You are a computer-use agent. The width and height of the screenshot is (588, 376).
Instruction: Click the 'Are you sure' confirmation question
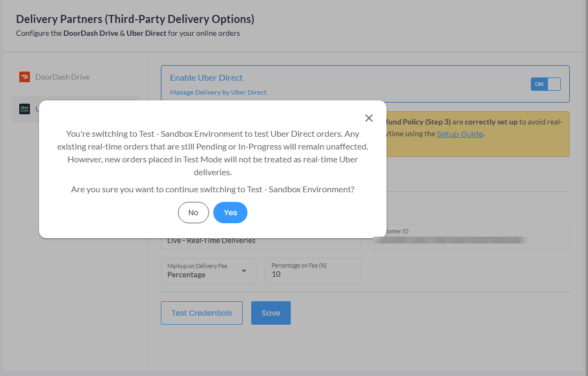[213, 190]
